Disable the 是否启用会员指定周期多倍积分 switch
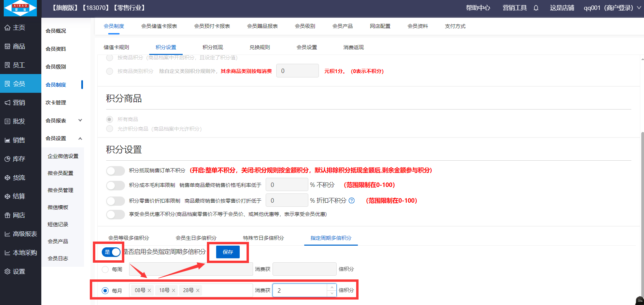The height and width of the screenshot is (305, 644). pos(111,252)
